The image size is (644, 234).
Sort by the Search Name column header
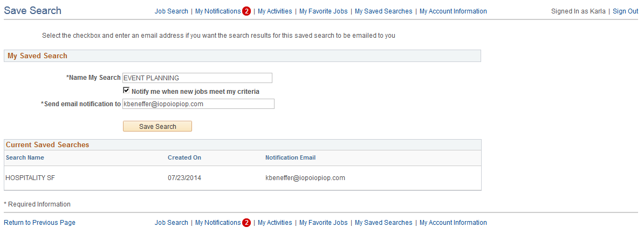click(x=25, y=157)
